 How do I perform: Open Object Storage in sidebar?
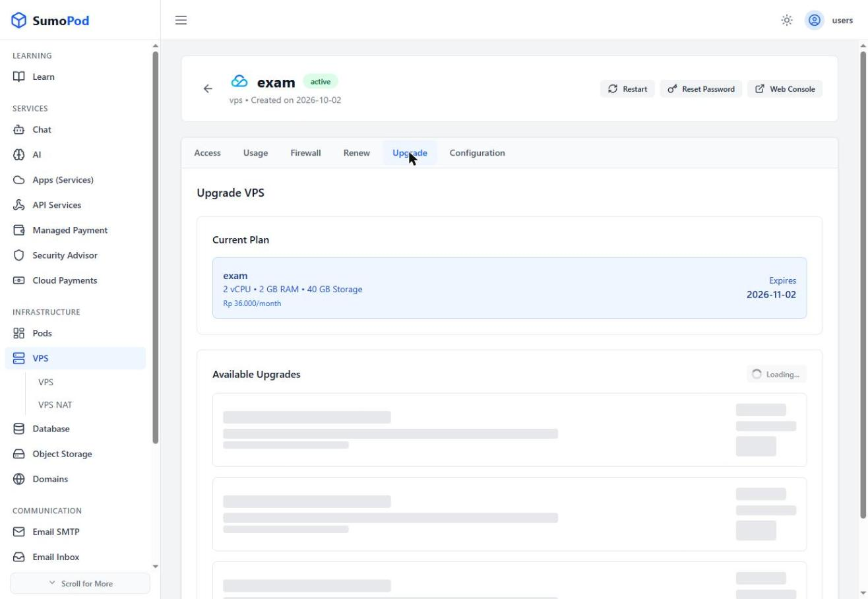[75, 454]
